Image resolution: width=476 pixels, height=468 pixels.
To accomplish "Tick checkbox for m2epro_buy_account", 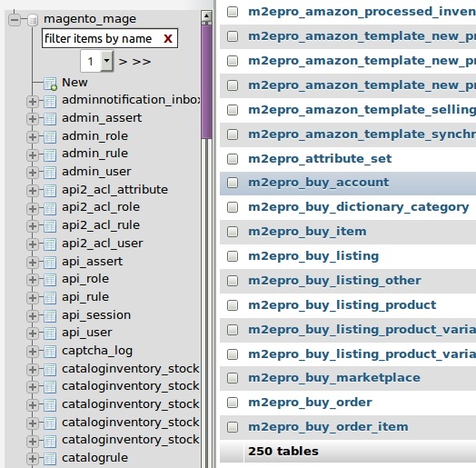I will (x=233, y=183).
